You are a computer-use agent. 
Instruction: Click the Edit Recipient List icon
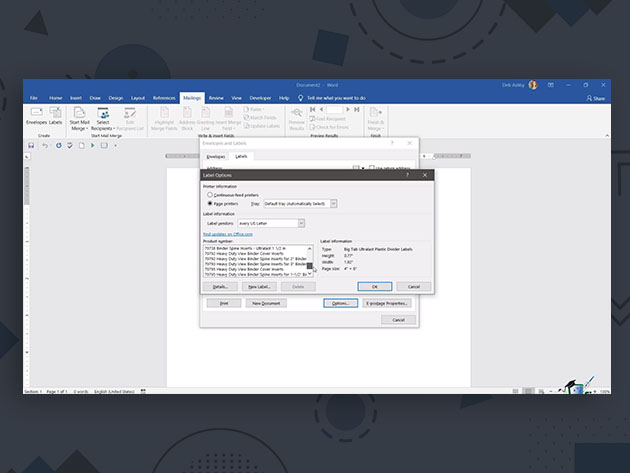click(x=130, y=119)
